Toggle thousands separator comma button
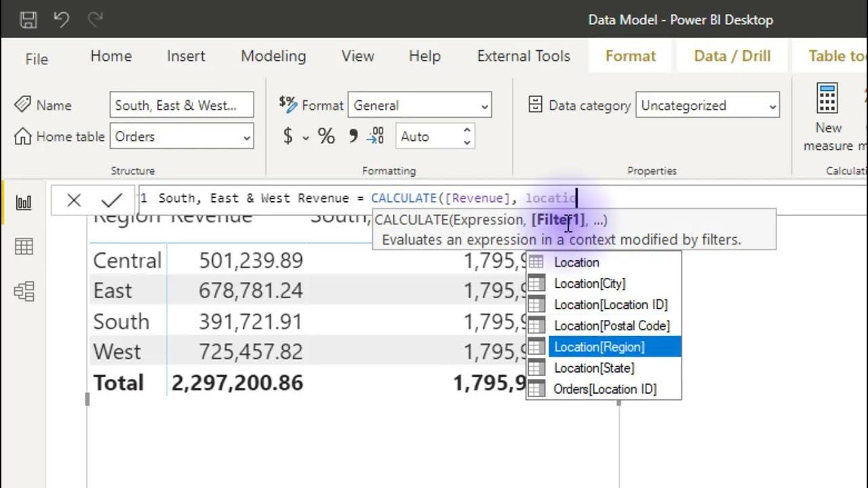This screenshot has height=488, width=868. [x=353, y=136]
